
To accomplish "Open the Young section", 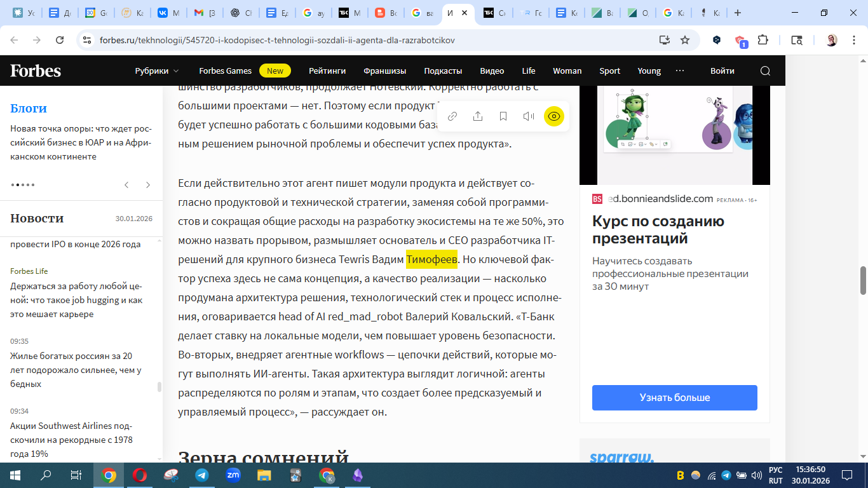I will [x=649, y=71].
